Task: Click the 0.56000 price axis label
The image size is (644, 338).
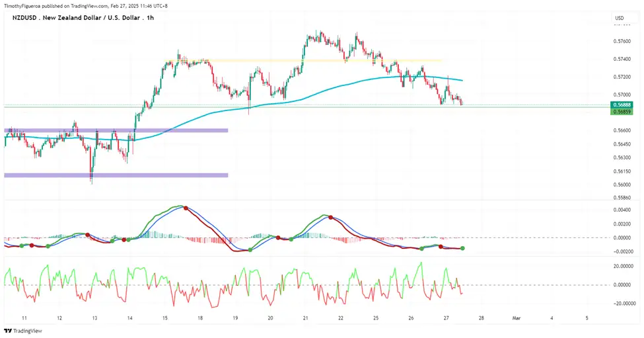Action: tap(622, 185)
